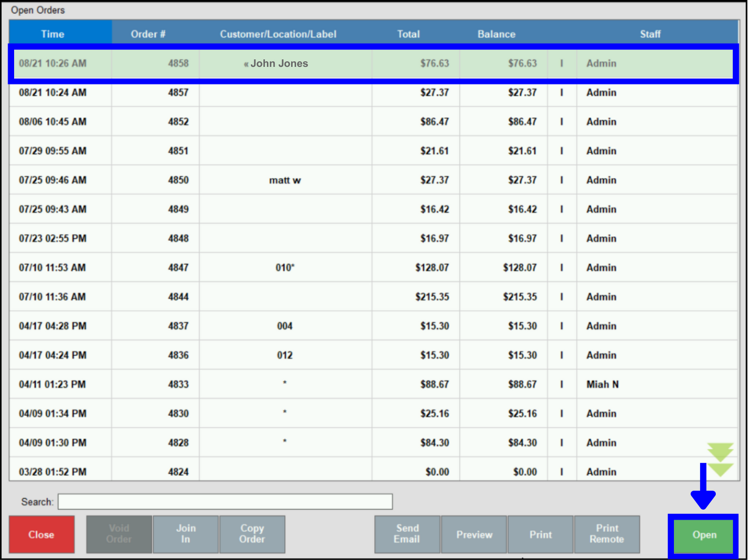Click the Copy Order button
The width and height of the screenshot is (748, 560).
point(252,534)
